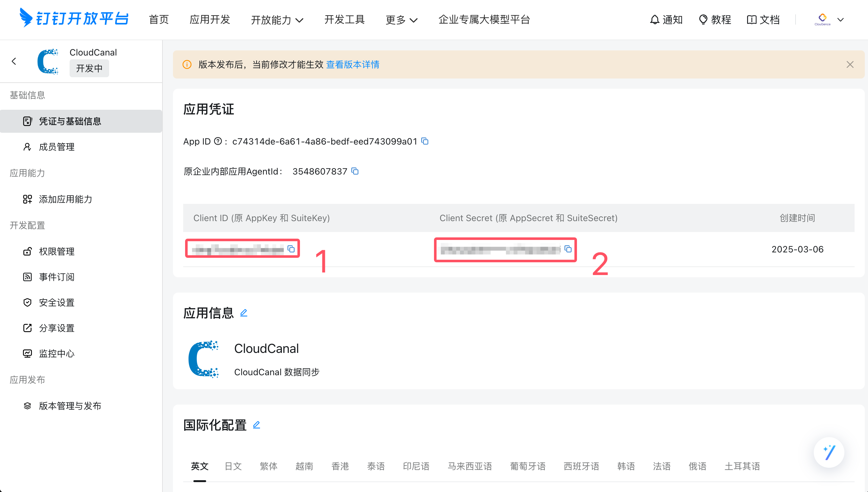Click the 查看版本详情 link
Image resolution: width=868 pixels, height=492 pixels.
[x=352, y=64]
